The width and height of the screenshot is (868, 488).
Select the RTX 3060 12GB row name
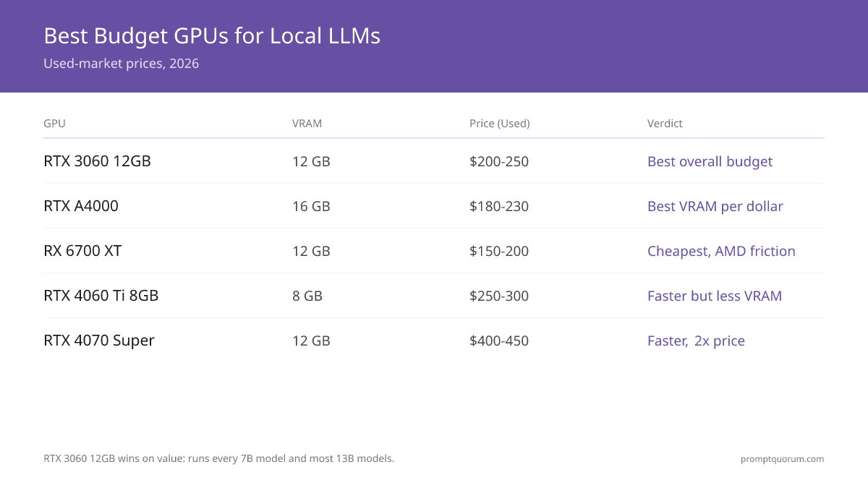click(x=97, y=161)
